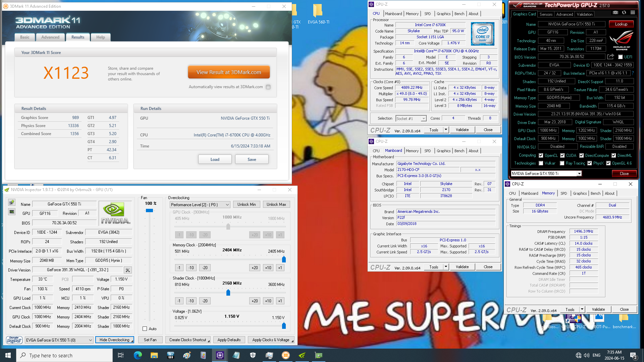Toggle the OpenCL checkbox in GPU-Z
Image resolution: width=644 pixels, height=362 pixels.
coord(541,156)
